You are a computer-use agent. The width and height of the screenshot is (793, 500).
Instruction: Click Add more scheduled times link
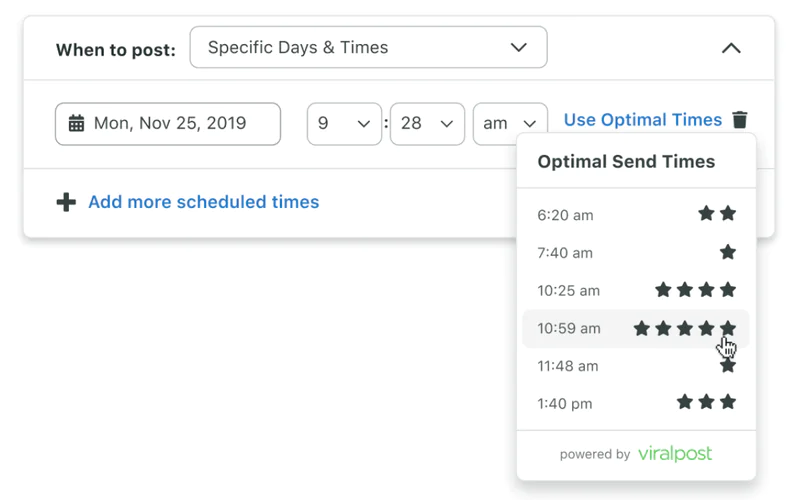(x=204, y=202)
